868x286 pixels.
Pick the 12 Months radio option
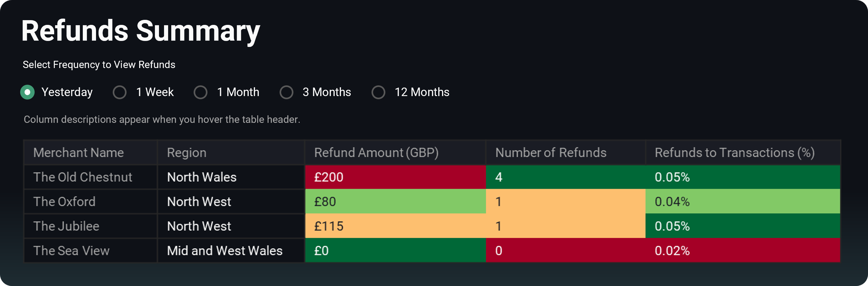coord(378,92)
